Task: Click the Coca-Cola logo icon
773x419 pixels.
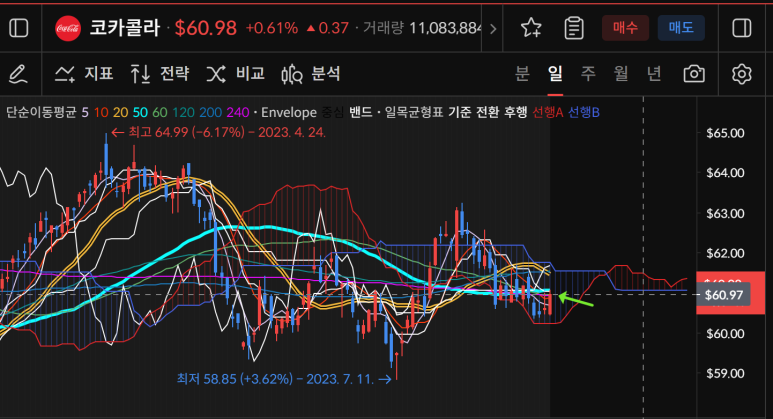Action: [x=68, y=28]
